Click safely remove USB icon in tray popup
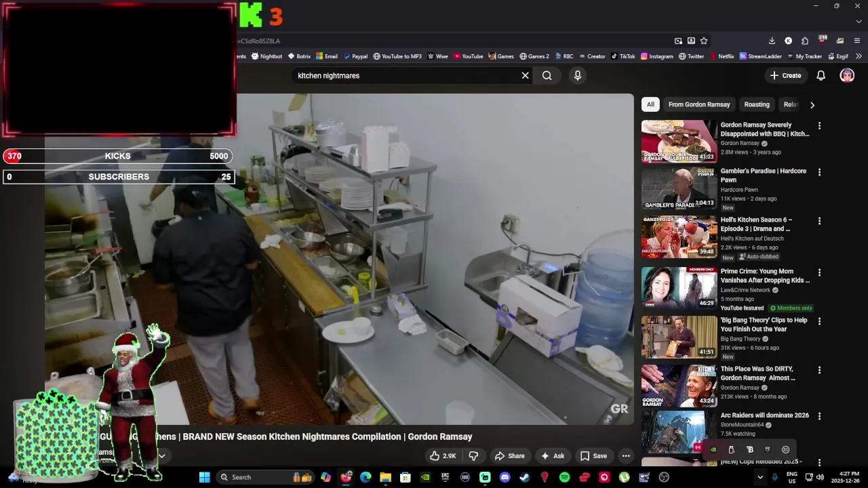Image resolution: width=868 pixels, height=488 pixels. [731, 449]
